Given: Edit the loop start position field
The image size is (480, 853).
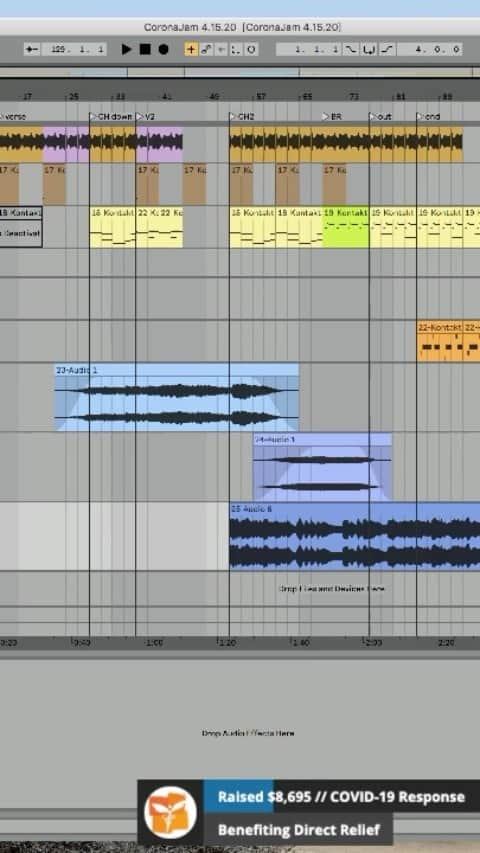Looking at the screenshot, I should coord(309,50).
